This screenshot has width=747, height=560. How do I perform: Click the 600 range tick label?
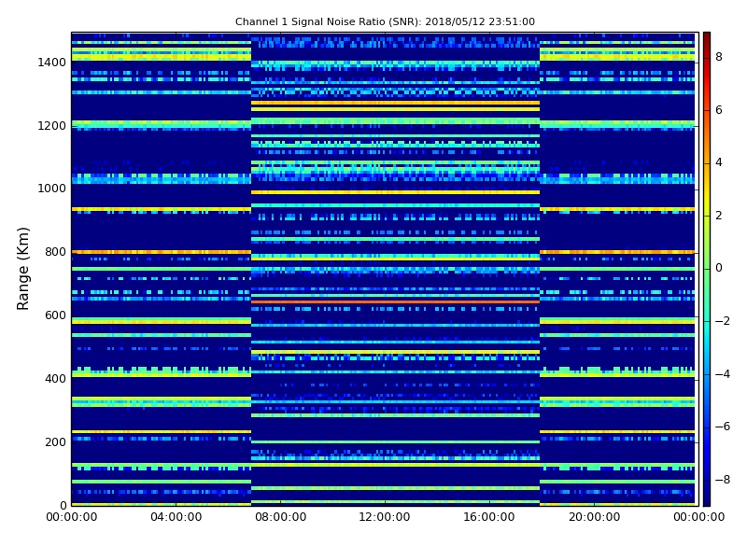[x=55, y=315]
